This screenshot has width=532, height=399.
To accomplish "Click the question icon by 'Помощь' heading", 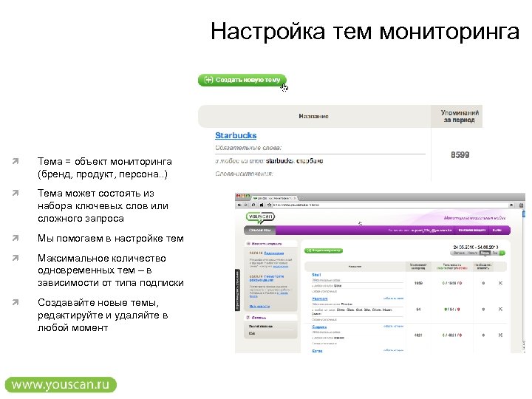I will point(248,318).
